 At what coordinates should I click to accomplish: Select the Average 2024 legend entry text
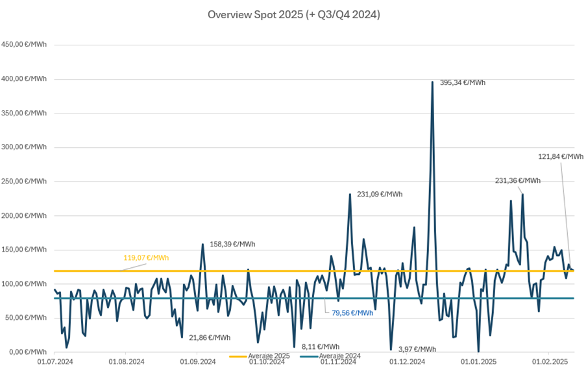coord(339,356)
